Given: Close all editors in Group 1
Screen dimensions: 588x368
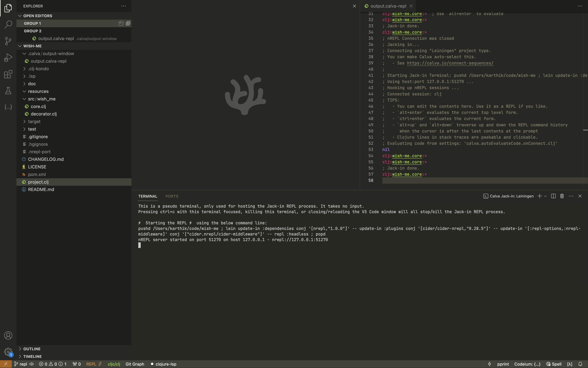Looking at the screenshot, I should coord(128,23).
